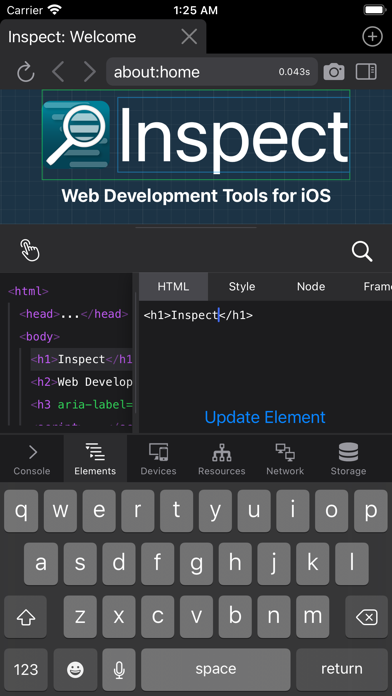Tap the emoji keyboard key
The height and width of the screenshot is (696, 392).
point(75,669)
